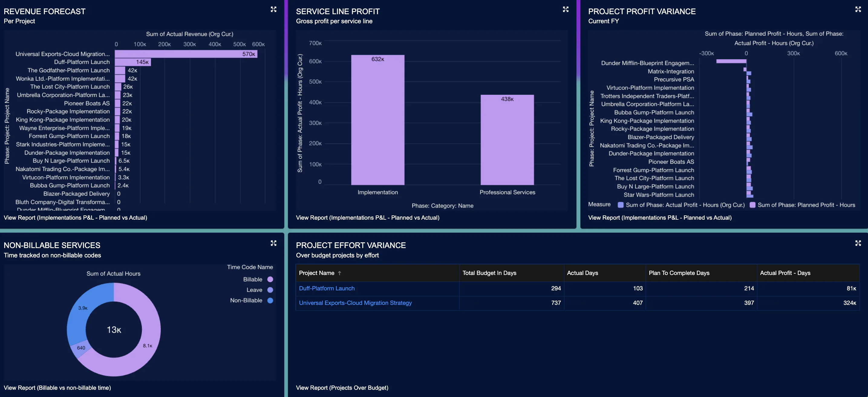Click Pioneer Boats AS in Revenue Forecast
Screen dimensions: 868x397
87,103
